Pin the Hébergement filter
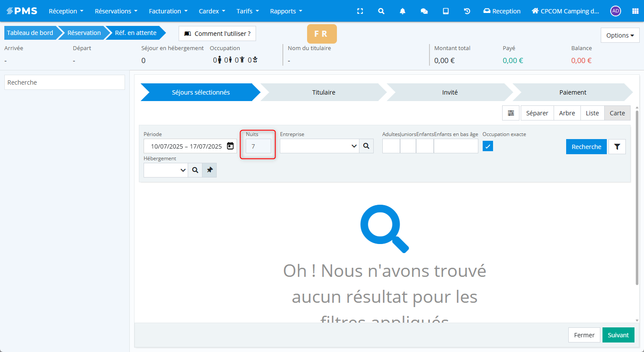The height and width of the screenshot is (352, 644). (x=210, y=170)
